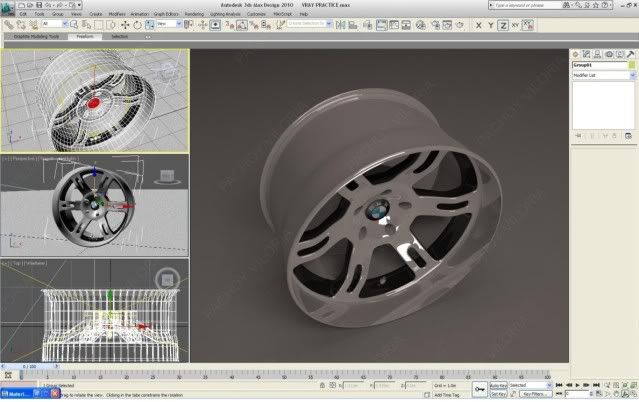Click the Bind to Space Warp icon
The width and height of the screenshot is (639, 402).
click(x=33, y=25)
